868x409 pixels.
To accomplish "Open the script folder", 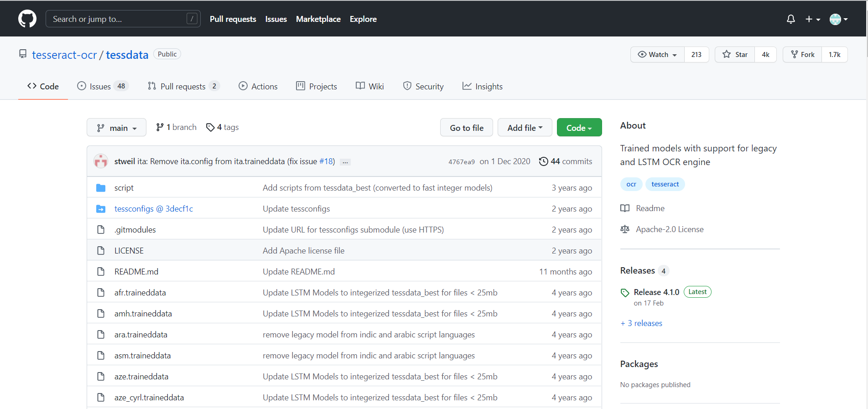I will (124, 188).
